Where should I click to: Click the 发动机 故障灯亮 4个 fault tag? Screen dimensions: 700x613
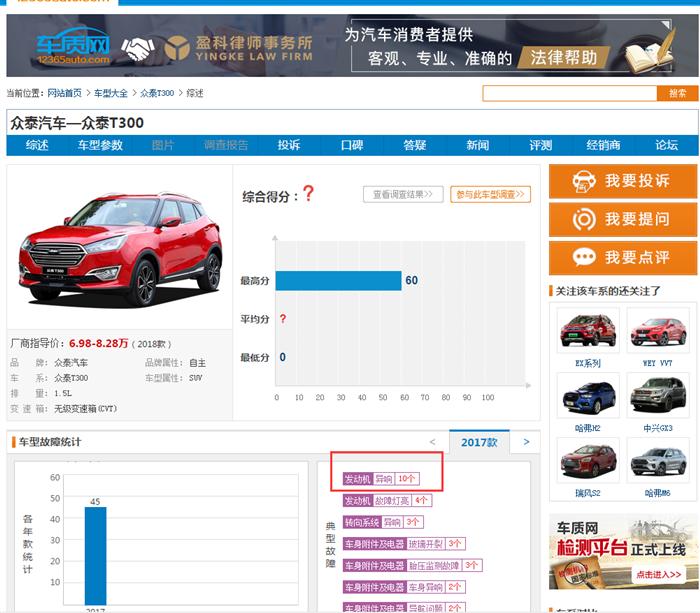click(387, 500)
